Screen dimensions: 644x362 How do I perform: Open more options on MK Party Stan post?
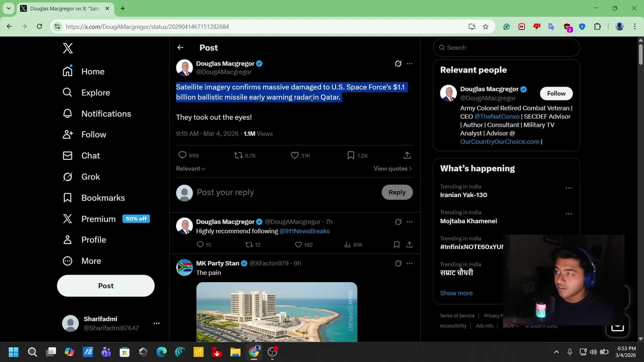[x=410, y=263]
